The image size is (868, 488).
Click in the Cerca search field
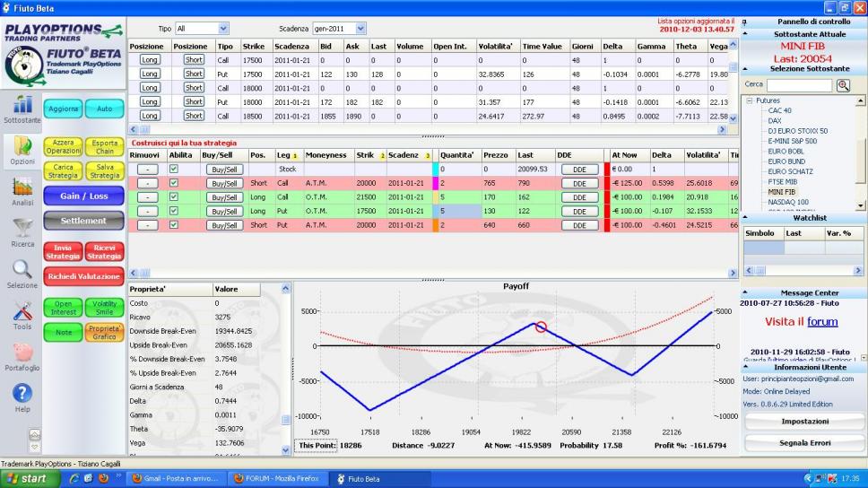(799, 85)
